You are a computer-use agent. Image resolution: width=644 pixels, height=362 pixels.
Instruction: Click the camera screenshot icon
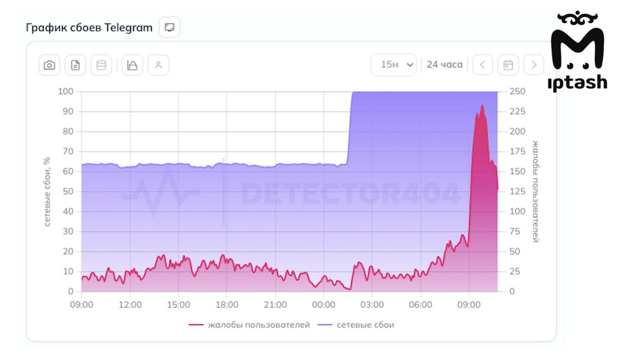tap(49, 65)
